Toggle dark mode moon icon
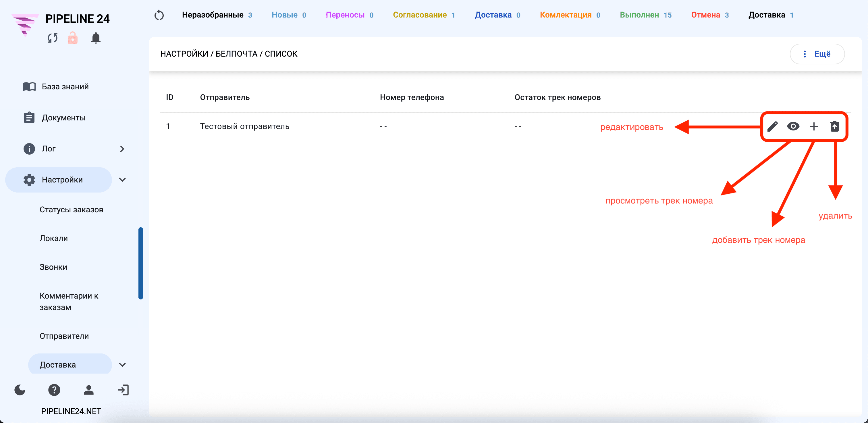 pos(20,390)
